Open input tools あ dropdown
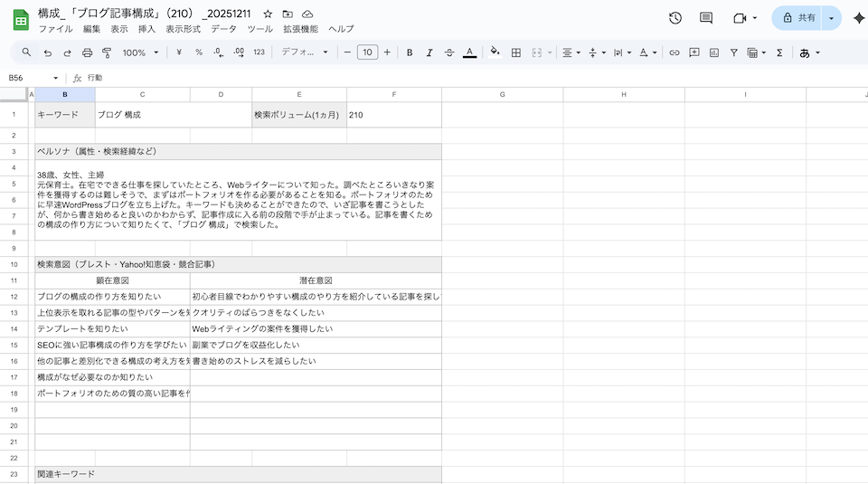Image resolution: width=868 pixels, height=484 pixels. pos(809,52)
